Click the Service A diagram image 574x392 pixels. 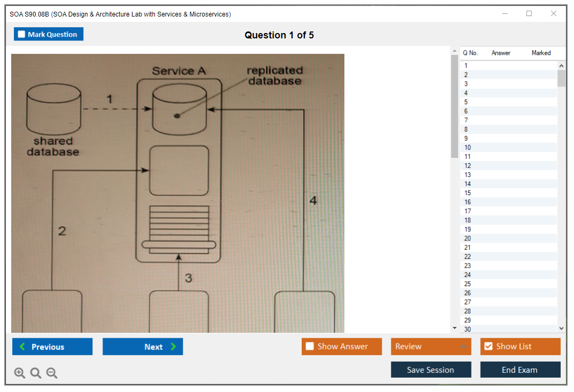(x=178, y=193)
